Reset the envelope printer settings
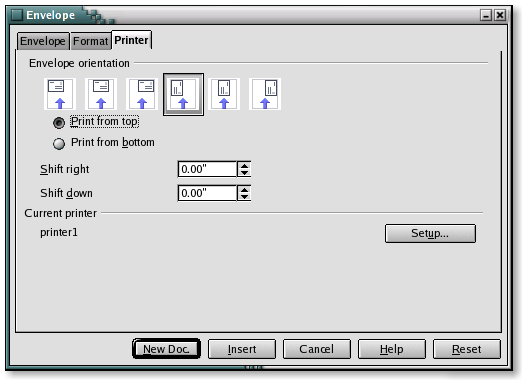This screenshot has height=380, width=522. pos(467,349)
